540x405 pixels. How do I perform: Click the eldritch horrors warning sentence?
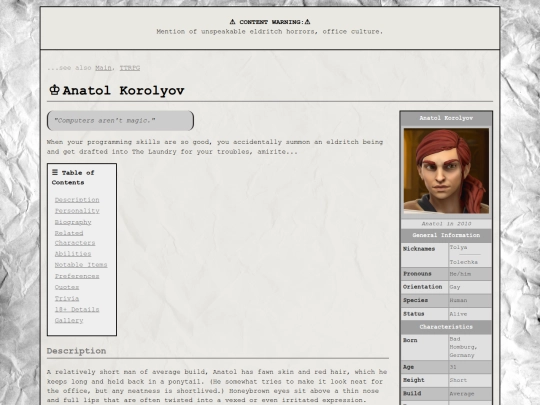pos(270,32)
